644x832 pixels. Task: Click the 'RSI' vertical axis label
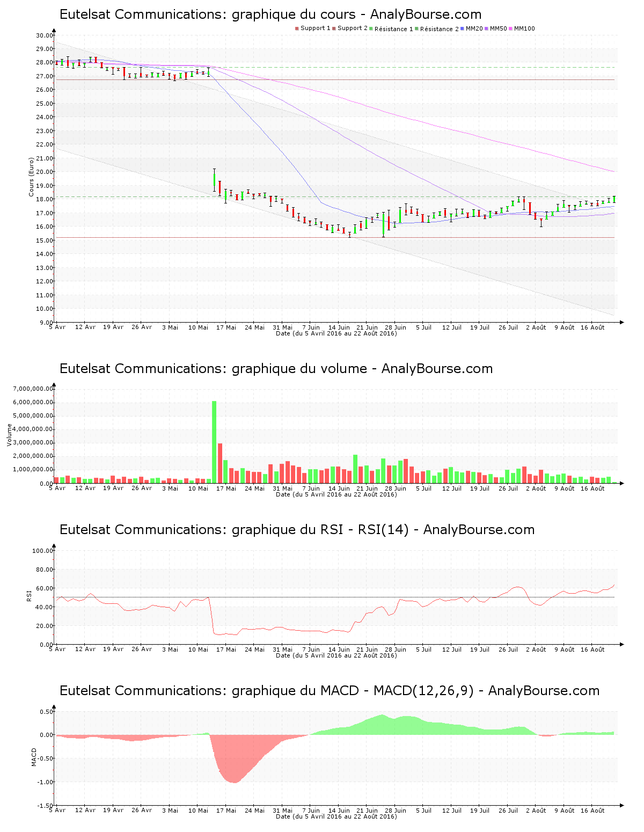29,595
